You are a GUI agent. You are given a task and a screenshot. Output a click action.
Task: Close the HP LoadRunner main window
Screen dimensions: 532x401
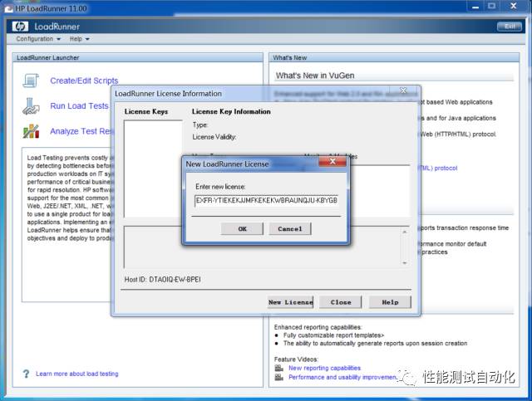[x=514, y=6]
